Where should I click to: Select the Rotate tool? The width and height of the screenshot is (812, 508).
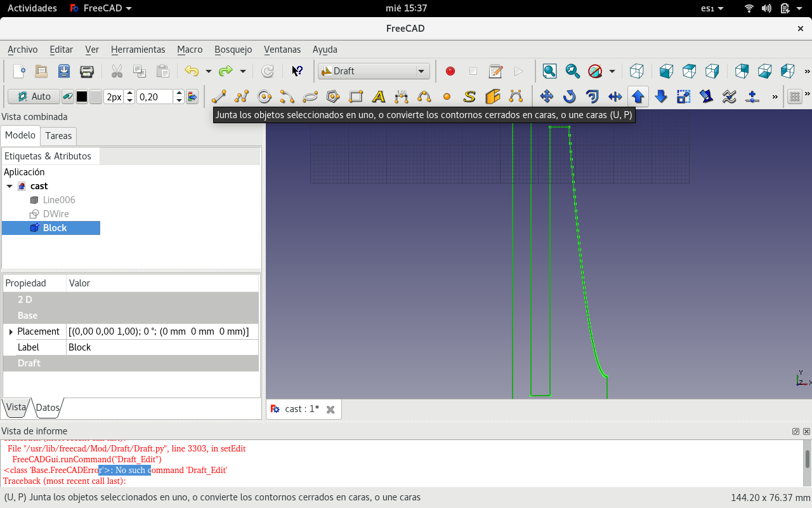pyautogui.click(x=570, y=97)
